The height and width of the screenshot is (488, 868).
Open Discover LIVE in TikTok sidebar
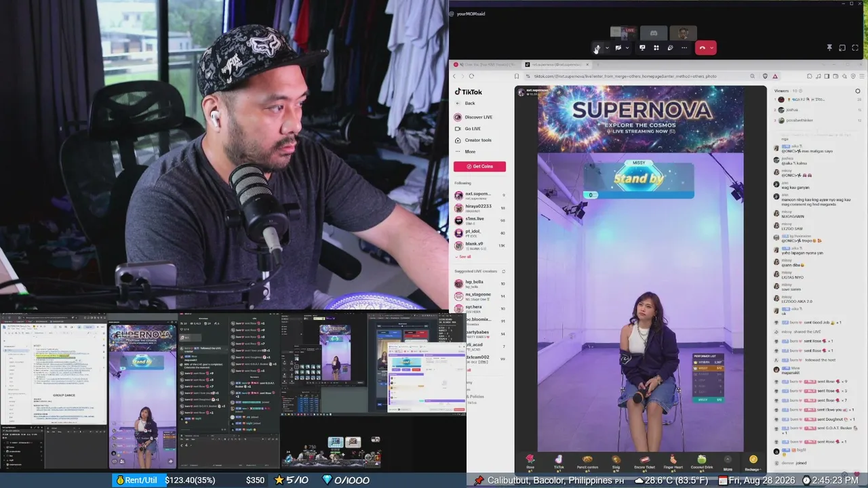473,117
